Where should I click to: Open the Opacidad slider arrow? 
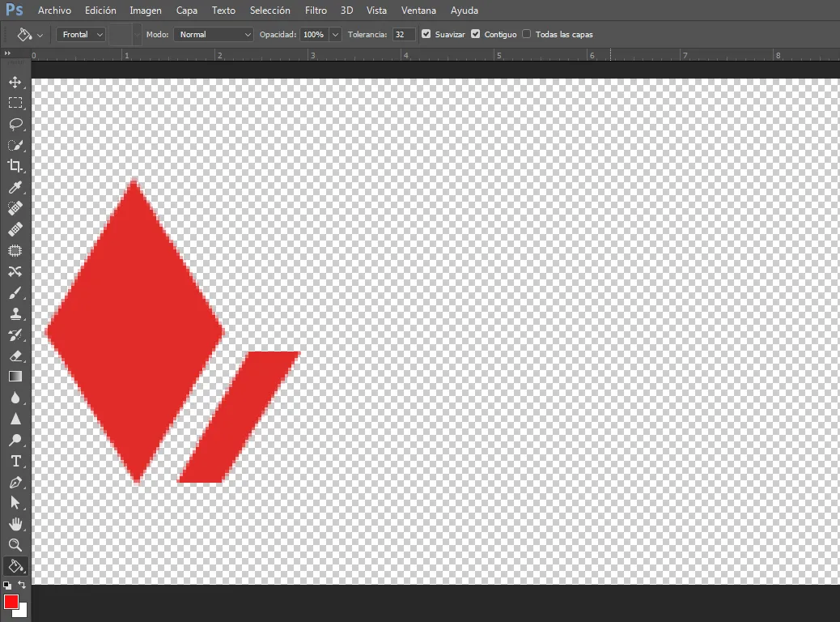pyautogui.click(x=335, y=34)
